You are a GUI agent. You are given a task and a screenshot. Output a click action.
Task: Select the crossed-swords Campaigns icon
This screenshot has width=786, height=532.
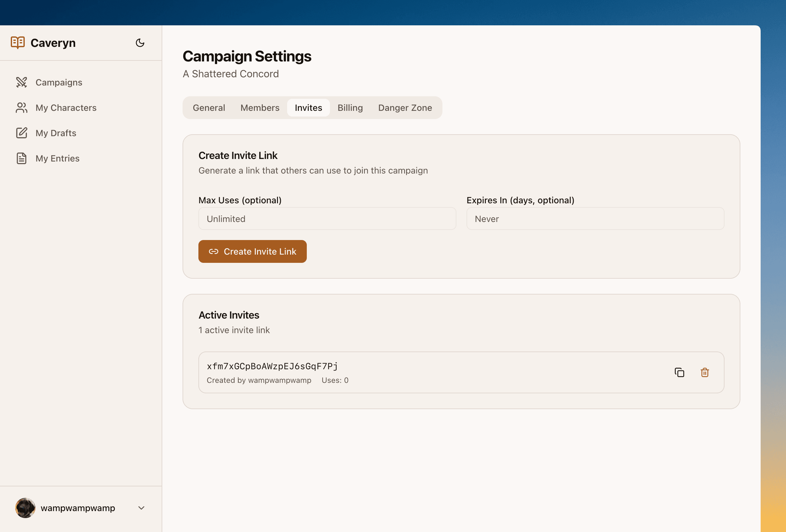[x=22, y=82]
